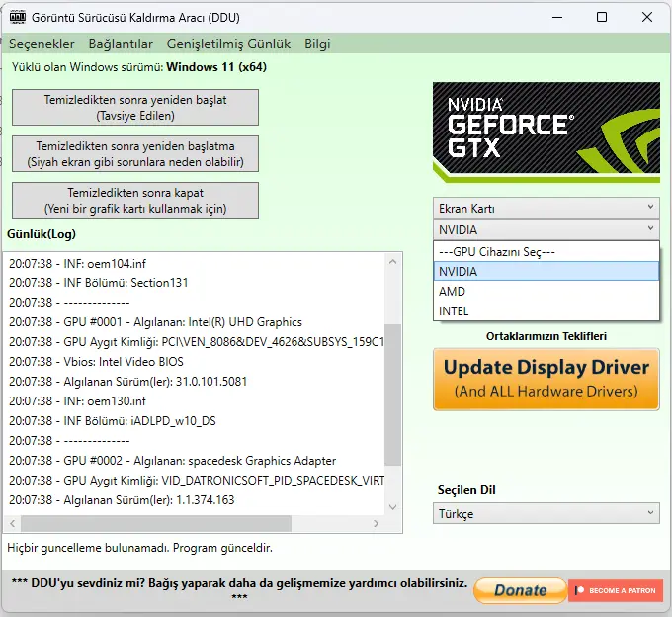Choose AMD from the dropdown list
This screenshot has height=617, width=672.
[x=546, y=291]
